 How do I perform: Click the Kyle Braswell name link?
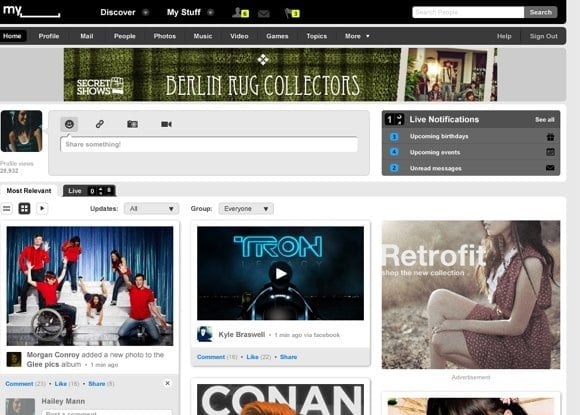[x=242, y=334]
